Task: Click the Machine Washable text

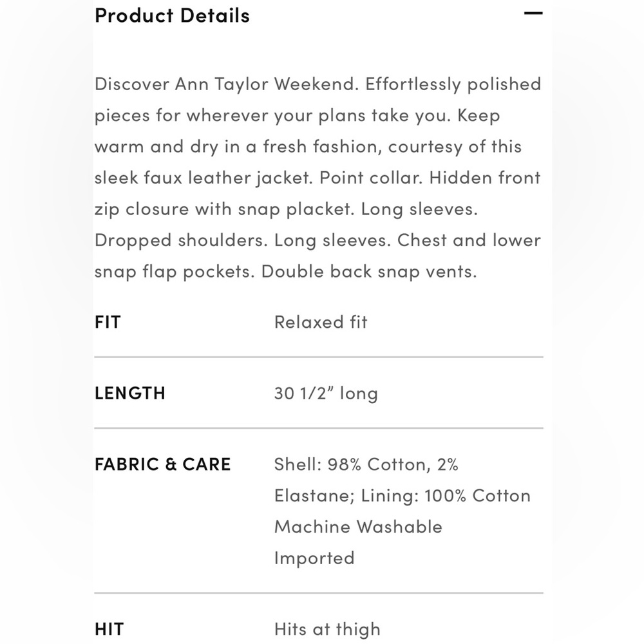Action: tap(358, 527)
